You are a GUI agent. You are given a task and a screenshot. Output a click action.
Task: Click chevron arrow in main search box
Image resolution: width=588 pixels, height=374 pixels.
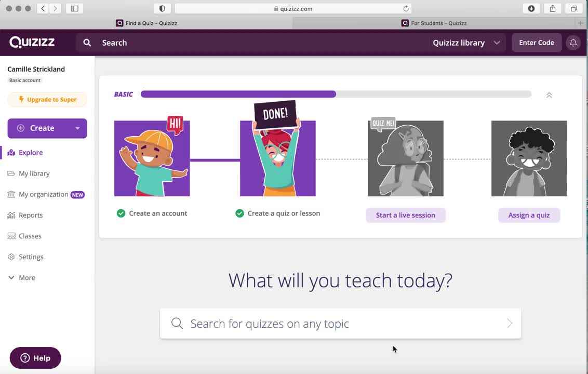pos(509,324)
